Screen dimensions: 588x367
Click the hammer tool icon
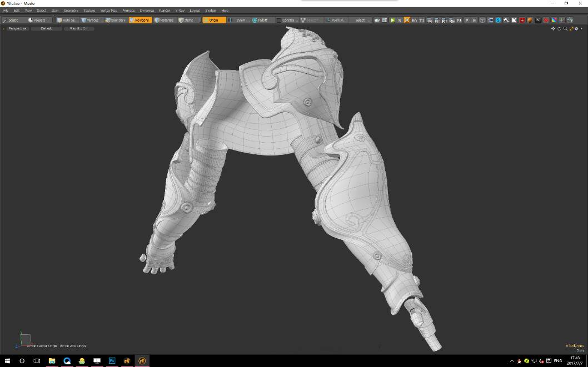point(506,20)
